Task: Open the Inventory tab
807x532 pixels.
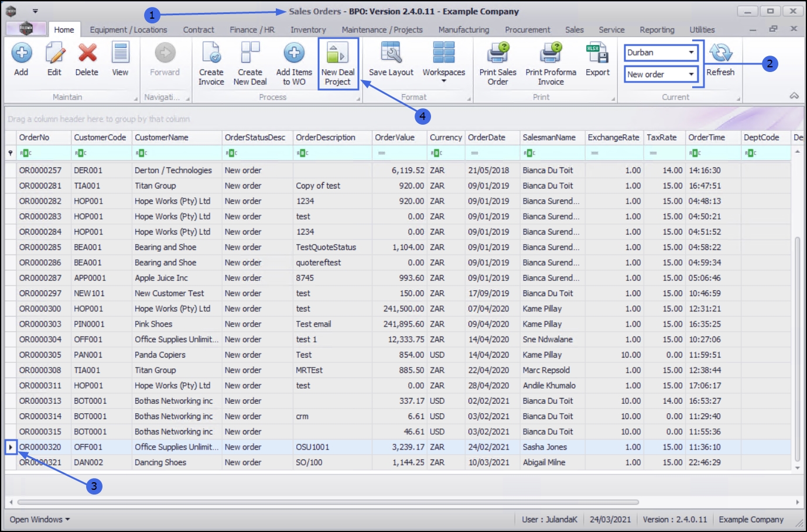Action: click(308, 30)
